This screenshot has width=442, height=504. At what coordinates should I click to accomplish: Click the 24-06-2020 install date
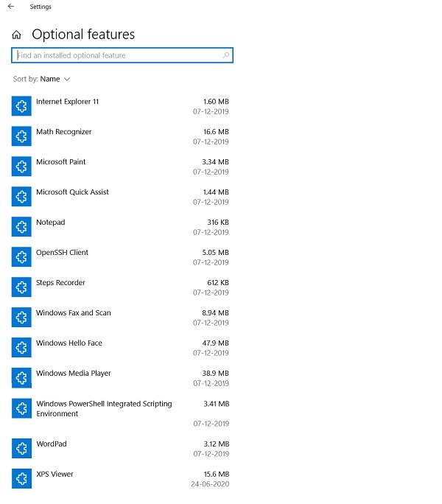tap(210, 484)
